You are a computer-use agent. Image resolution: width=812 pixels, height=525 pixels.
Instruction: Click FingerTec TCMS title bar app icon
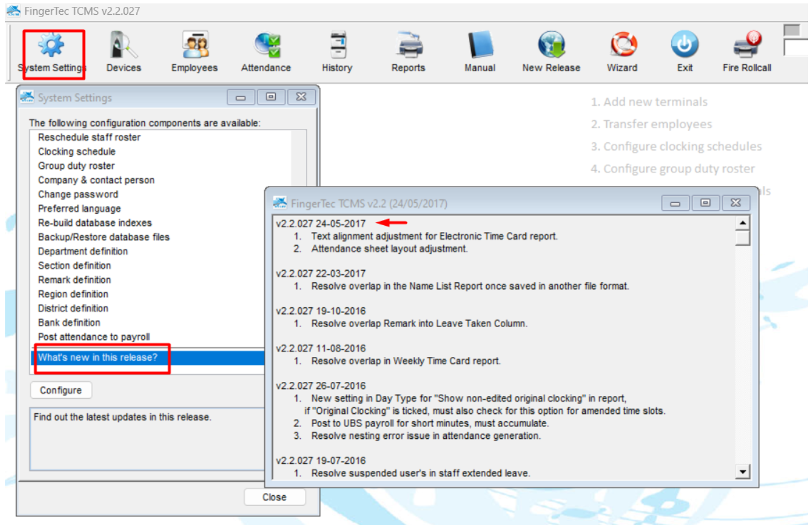click(x=14, y=11)
